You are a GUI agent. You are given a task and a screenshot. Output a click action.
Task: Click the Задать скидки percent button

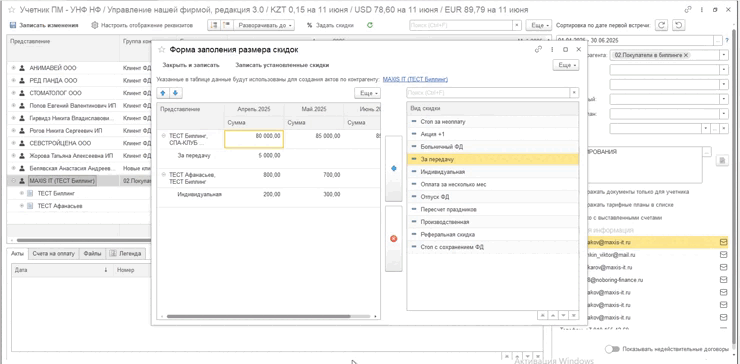pyautogui.click(x=330, y=25)
